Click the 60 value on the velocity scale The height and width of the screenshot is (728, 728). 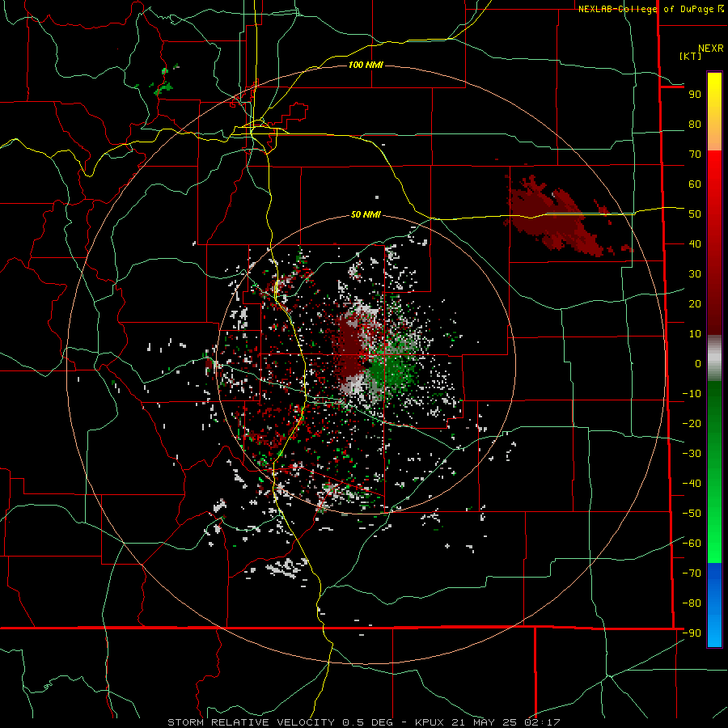click(x=695, y=184)
